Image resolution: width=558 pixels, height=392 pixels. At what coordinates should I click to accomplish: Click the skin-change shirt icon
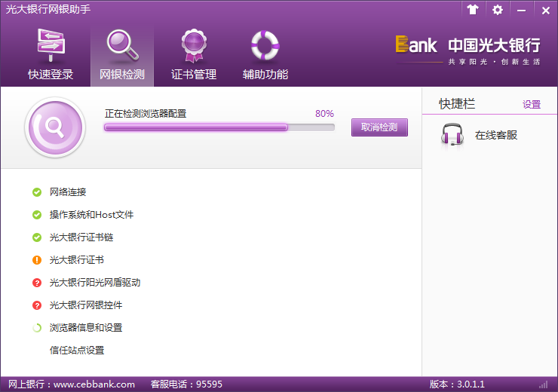point(473,10)
